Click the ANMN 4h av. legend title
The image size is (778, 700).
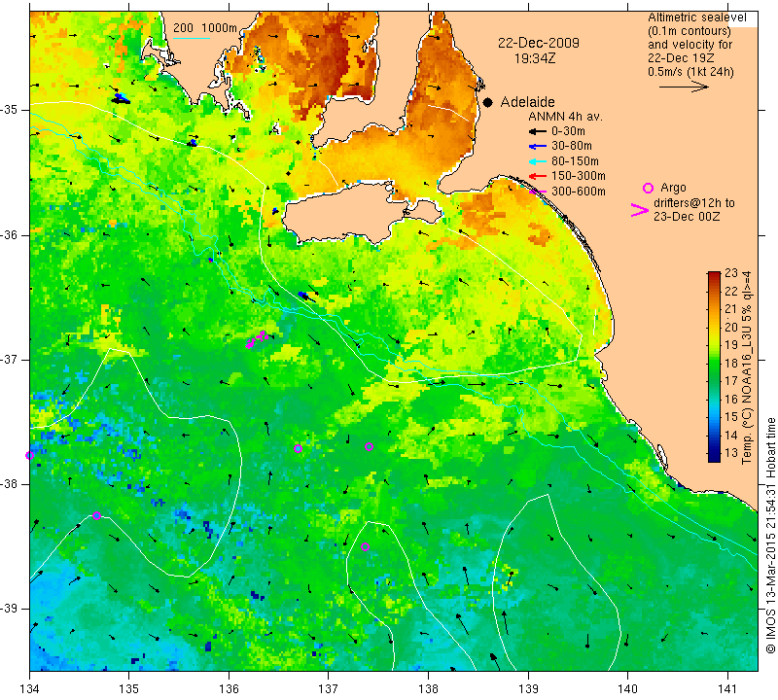(x=565, y=117)
